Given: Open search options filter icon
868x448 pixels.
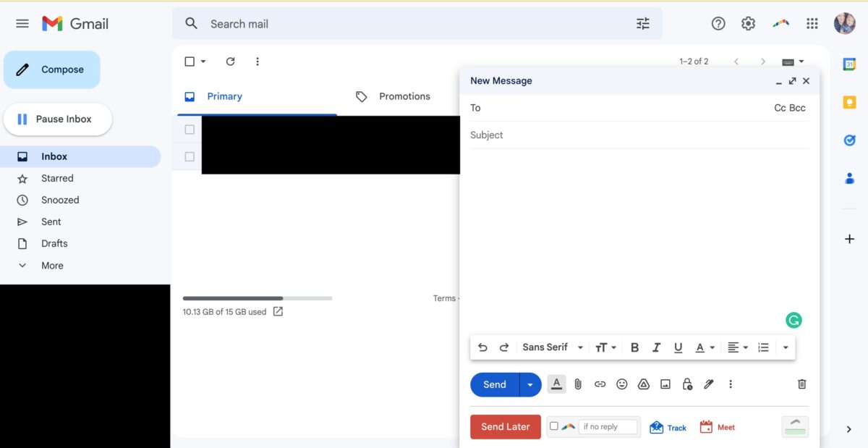Looking at the screenshot, I should pos(643,24).
